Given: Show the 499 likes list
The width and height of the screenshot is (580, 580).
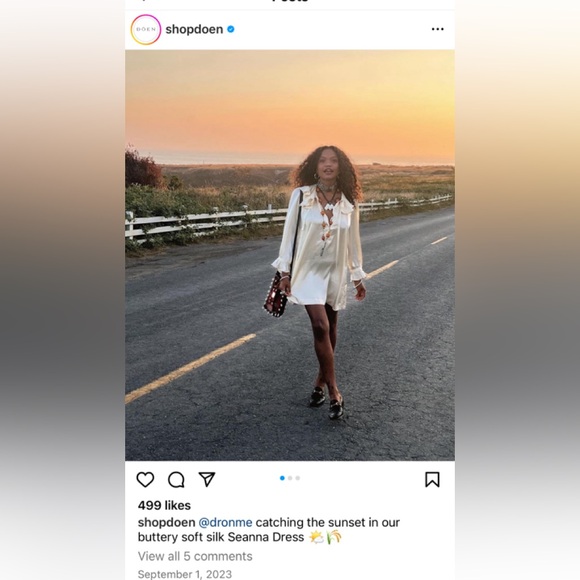Looking at the screenshot, I should click(x=164, y=505).
